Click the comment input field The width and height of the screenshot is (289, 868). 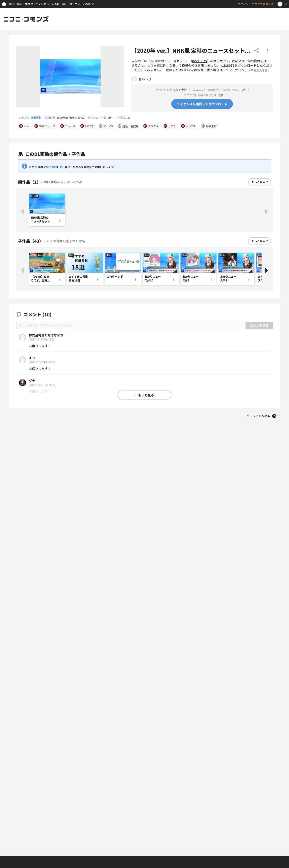(131, 325)
